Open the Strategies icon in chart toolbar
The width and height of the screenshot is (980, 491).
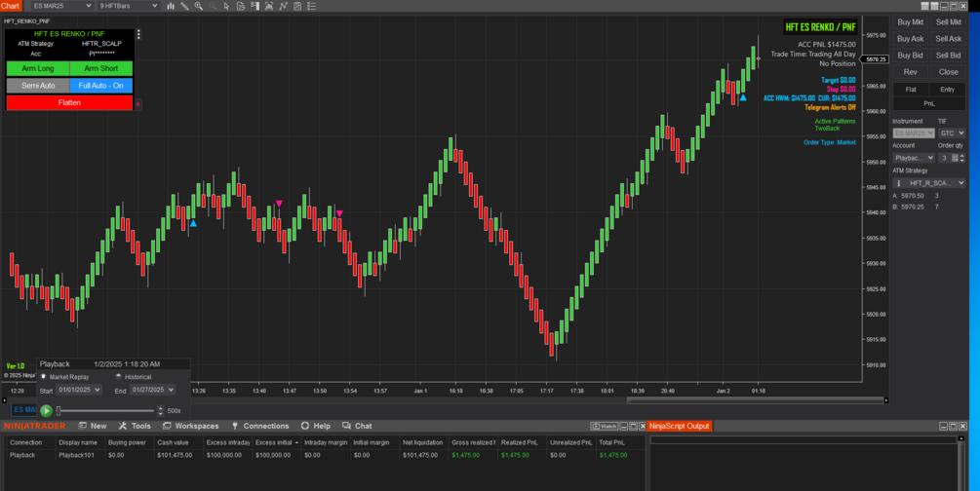[x=283, y=6]
